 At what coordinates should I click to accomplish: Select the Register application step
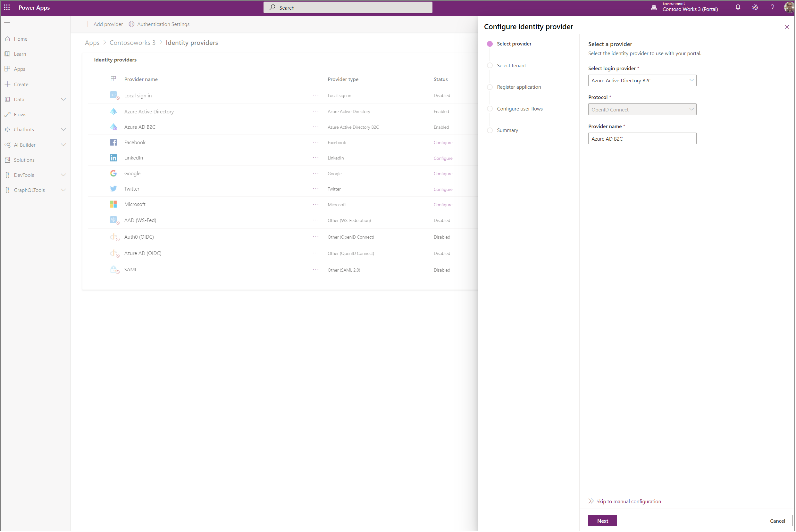click(x=519, y=87)
